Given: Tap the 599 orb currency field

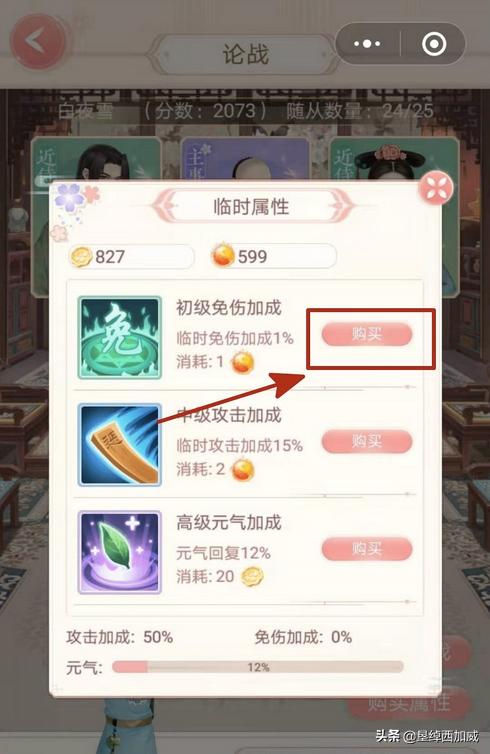Looking at the screenshot, I should (274, 256).
